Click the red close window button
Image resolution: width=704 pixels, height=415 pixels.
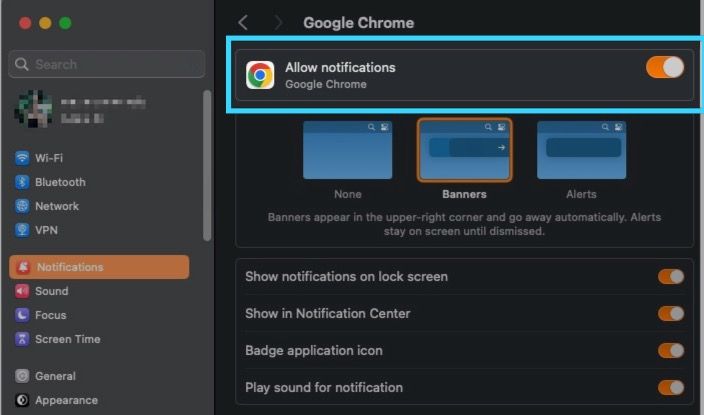(25, 23)
